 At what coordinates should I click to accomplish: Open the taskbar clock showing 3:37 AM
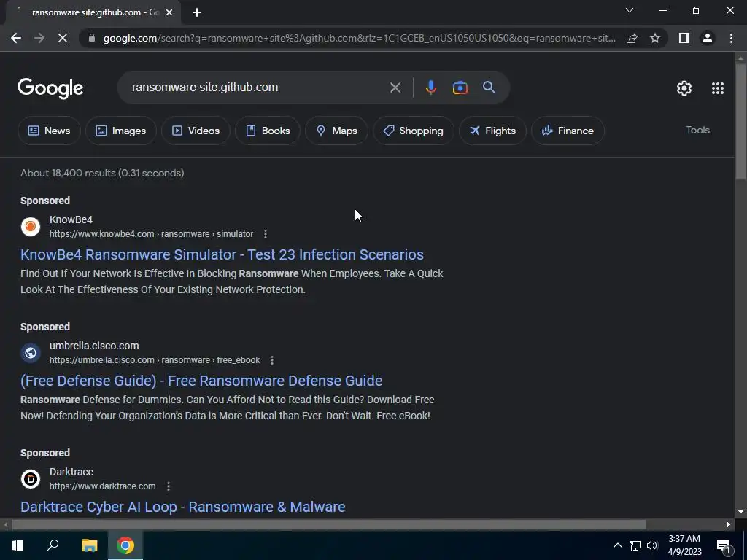[x=684, y=545]
